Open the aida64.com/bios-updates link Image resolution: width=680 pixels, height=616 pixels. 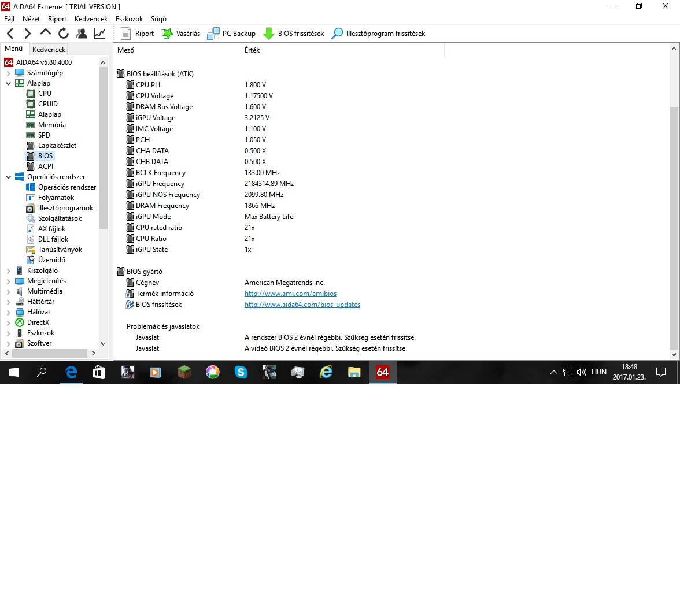click(302, 305)
